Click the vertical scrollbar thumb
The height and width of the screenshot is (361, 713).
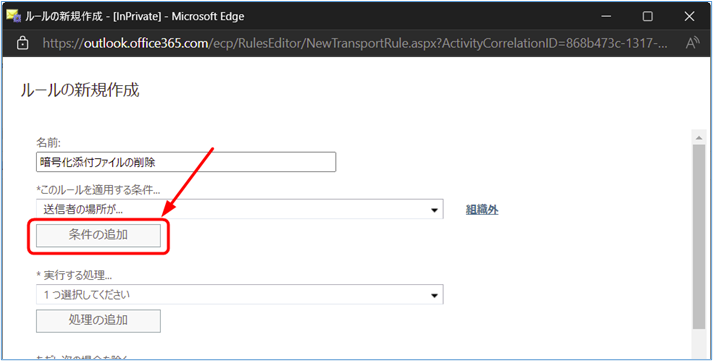(699, 236)
